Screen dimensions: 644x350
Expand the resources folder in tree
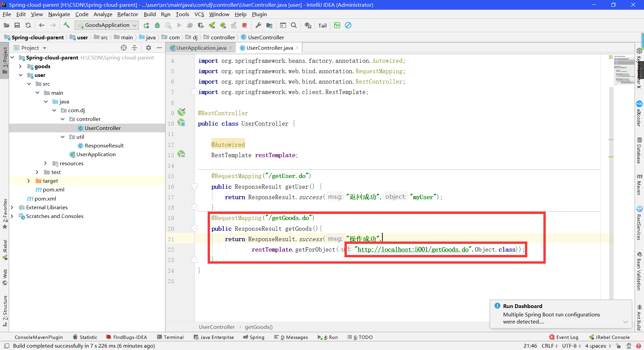[x=46, y=163]
